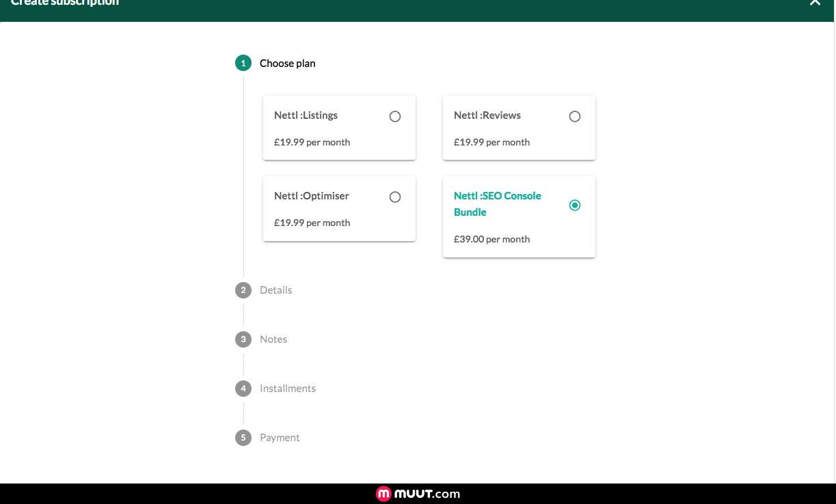
Task: Click the Choose plan step label
Action: pyautogui.click(x=288, y=64)
